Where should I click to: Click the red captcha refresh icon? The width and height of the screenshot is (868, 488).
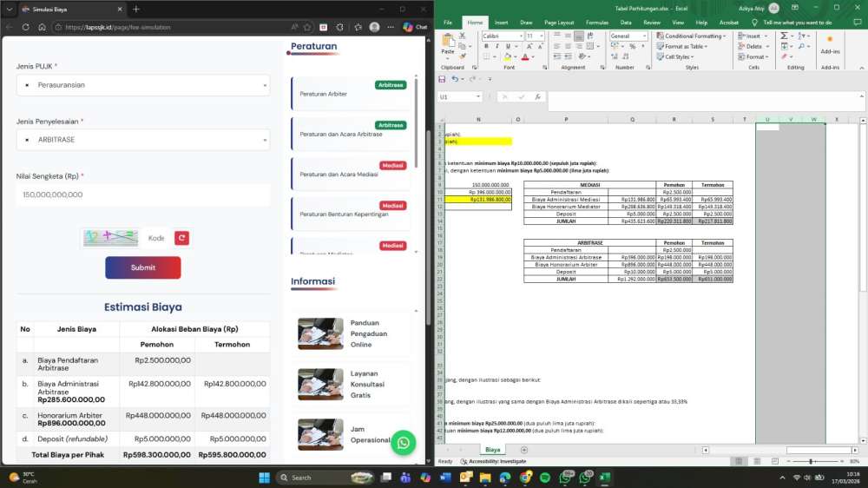pyautogui.click(x=181, y=238)
